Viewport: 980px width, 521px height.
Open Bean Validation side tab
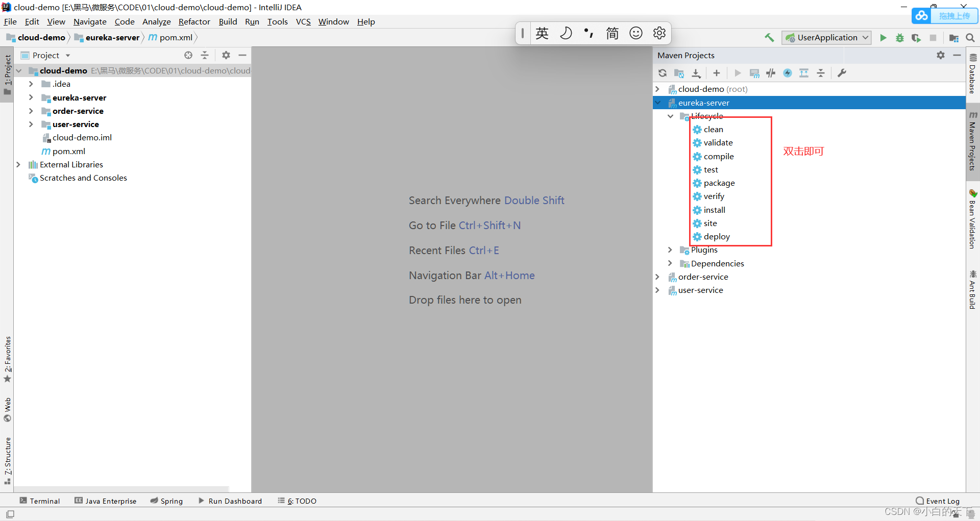pos(972,219)
